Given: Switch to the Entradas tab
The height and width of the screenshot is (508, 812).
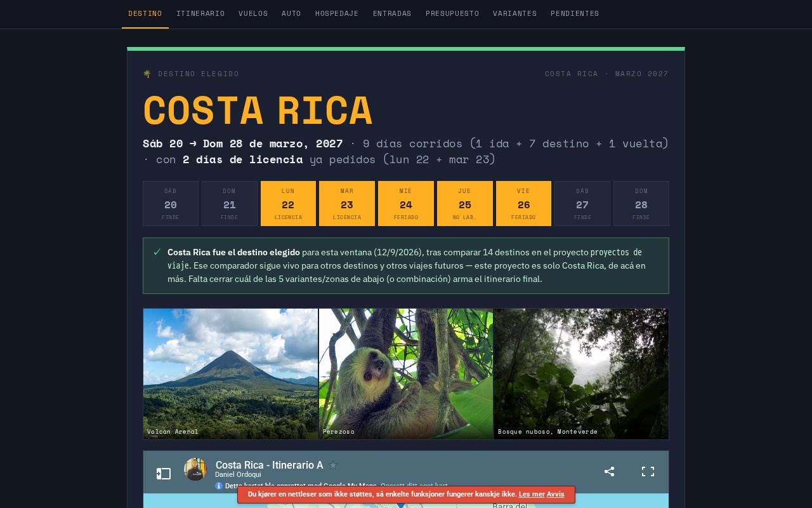Looking at the screenshot, I should 392,13.
